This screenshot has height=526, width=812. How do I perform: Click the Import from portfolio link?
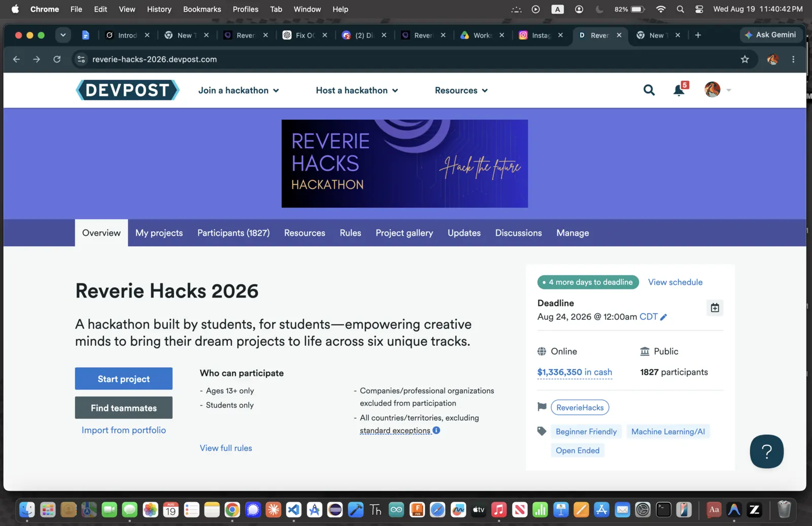point(124,430)
